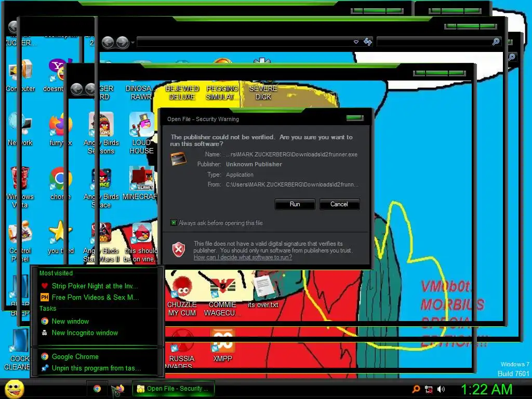This screenshot has width=532, height=399.
Task: Click the volume speaker tray icon
Action: click(x=441, y=389)
